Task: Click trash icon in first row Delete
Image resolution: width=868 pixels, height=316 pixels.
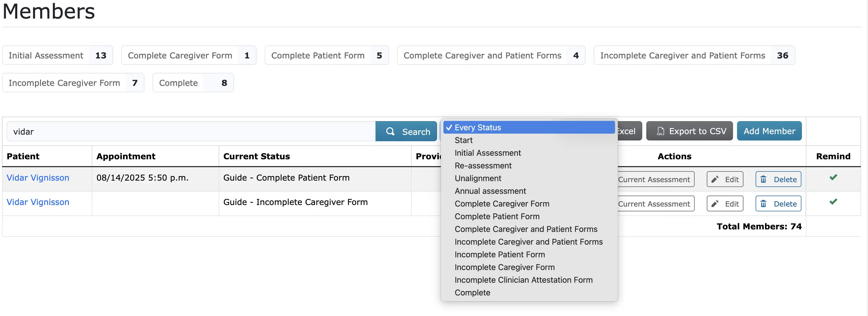Action: tap(764, 179)
